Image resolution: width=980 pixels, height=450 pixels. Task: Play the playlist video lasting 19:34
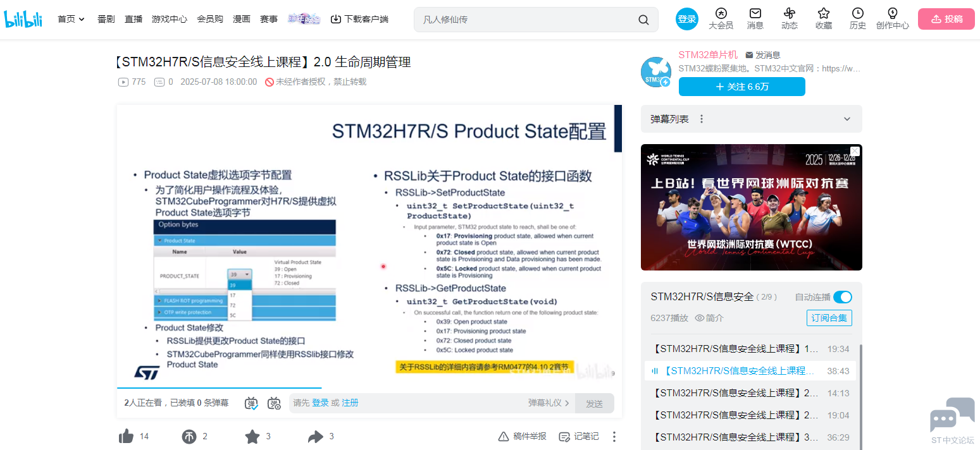pos(750,349)
